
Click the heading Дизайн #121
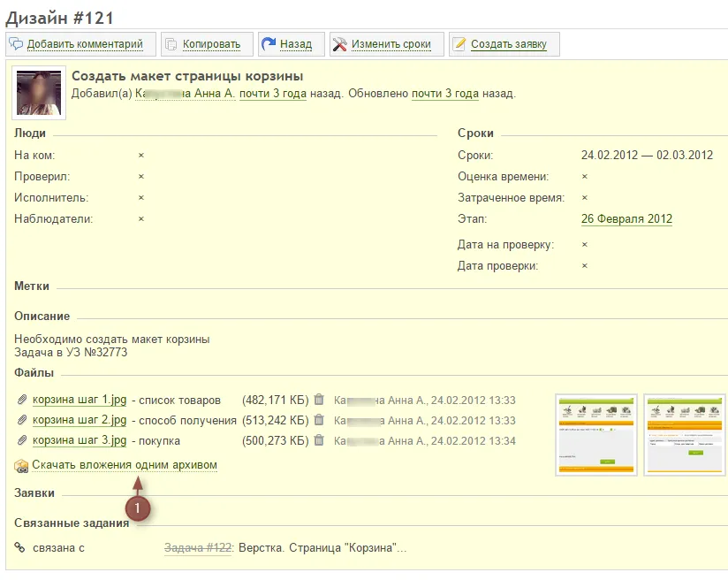[x=60, y=18]
